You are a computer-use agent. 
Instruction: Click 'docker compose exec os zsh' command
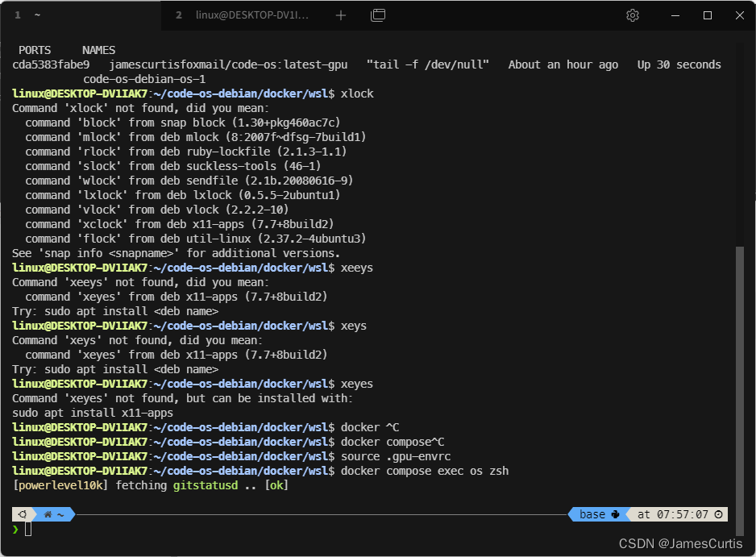tap(425, 471)
